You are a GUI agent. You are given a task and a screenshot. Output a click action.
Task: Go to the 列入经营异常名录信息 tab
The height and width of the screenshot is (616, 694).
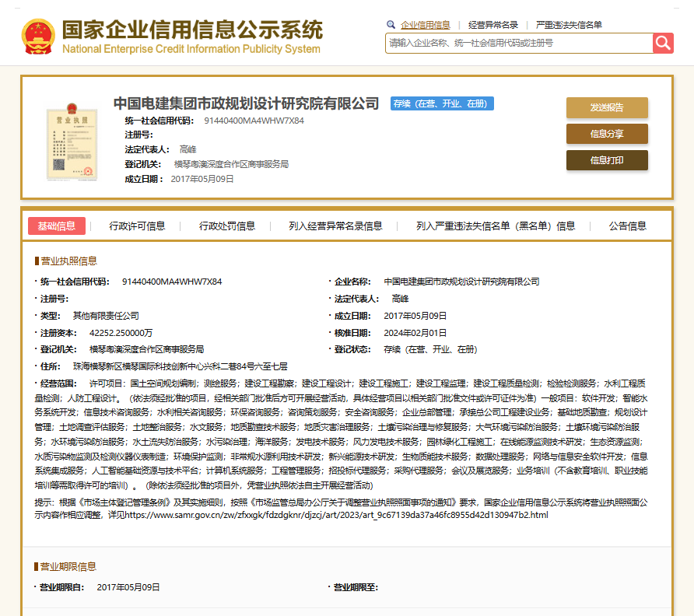(335, 226)
